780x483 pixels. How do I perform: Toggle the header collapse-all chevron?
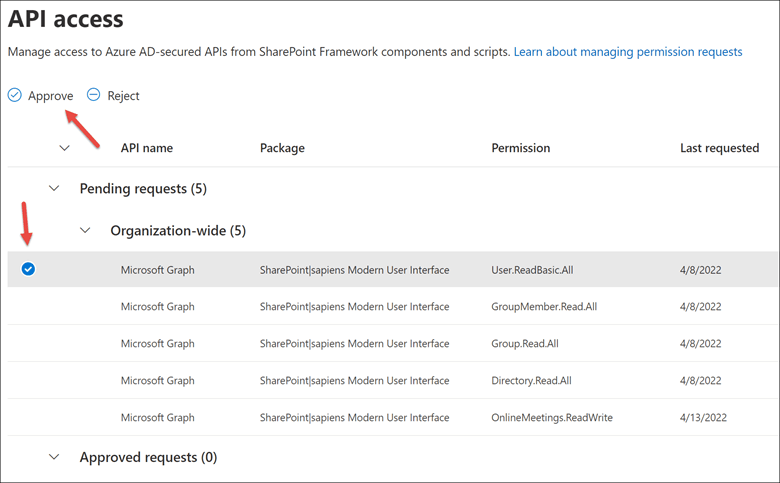point(65,148)
